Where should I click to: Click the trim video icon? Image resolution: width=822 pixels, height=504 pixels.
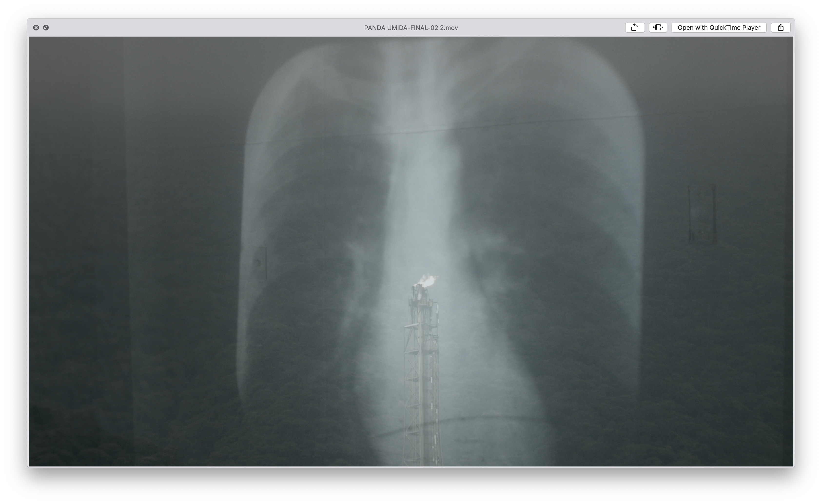coord(658,27)
